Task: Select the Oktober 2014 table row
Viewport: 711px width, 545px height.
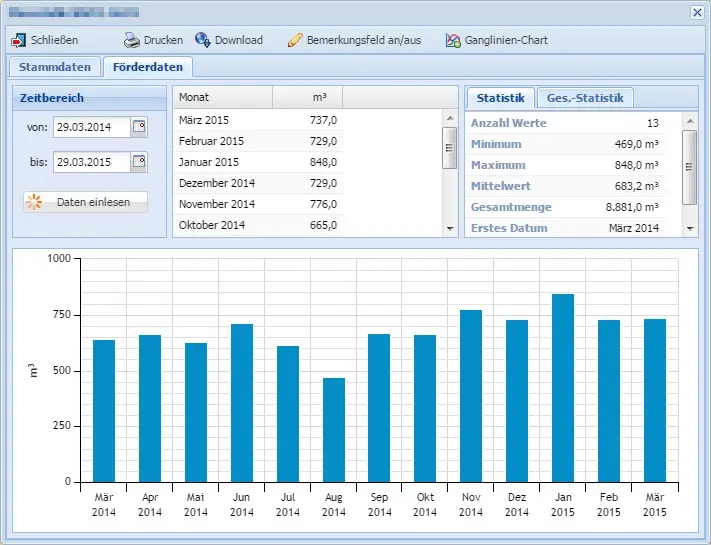Action: pyautogui.click(x=258, y=225)
